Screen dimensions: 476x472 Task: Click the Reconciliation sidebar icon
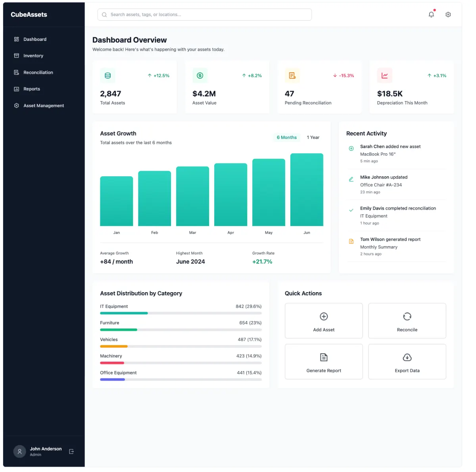point(16,72)
